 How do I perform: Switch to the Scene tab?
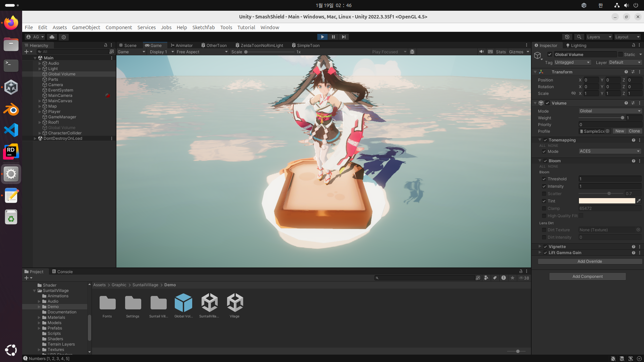tap(128, 45)
